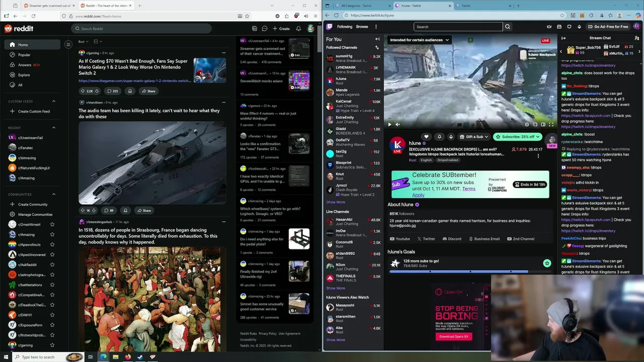Open Twitch whispers icon
Screen dimensions: 644x362
click(x=569, y=27)
